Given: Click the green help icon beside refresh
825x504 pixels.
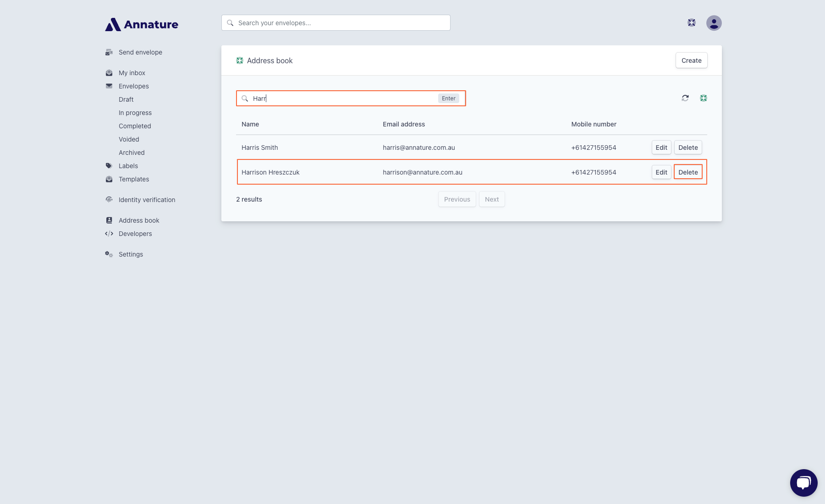Looking at the screenshot, I should 704,98.
